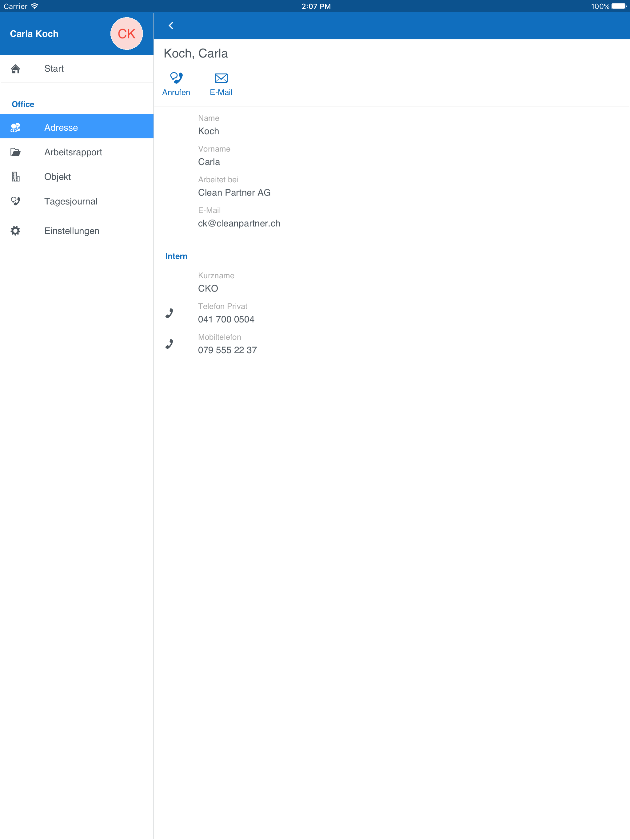
Task: Click the Anrufen phone icon
Action: (176, 78)
